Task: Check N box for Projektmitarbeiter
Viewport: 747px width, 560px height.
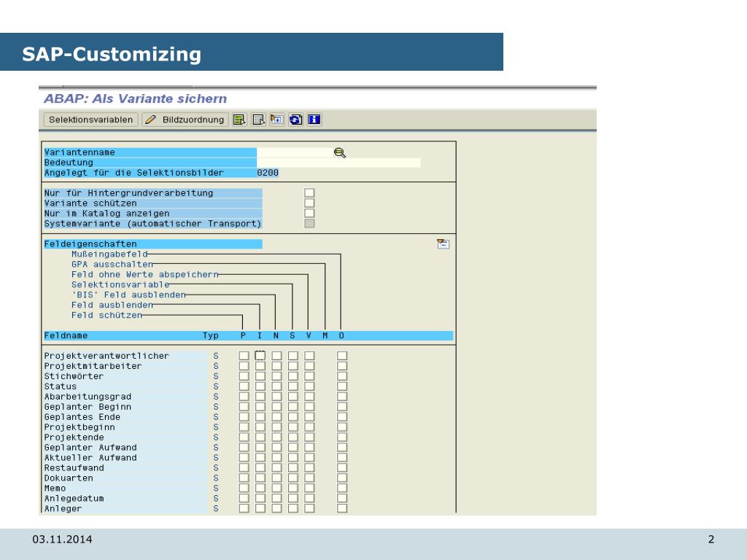Action: (276, 366)
